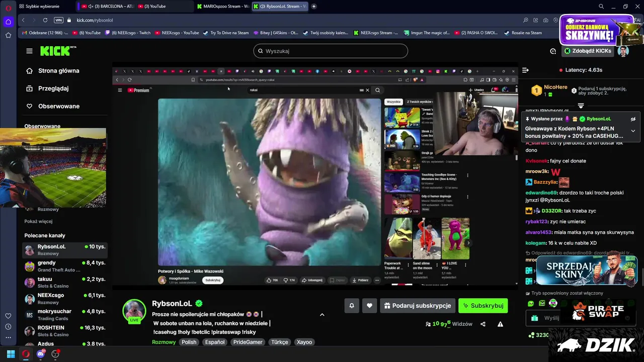This screenshot has width=644, height=362.
Task: Click Podaruj subskrypcje button
Action: 418,305
